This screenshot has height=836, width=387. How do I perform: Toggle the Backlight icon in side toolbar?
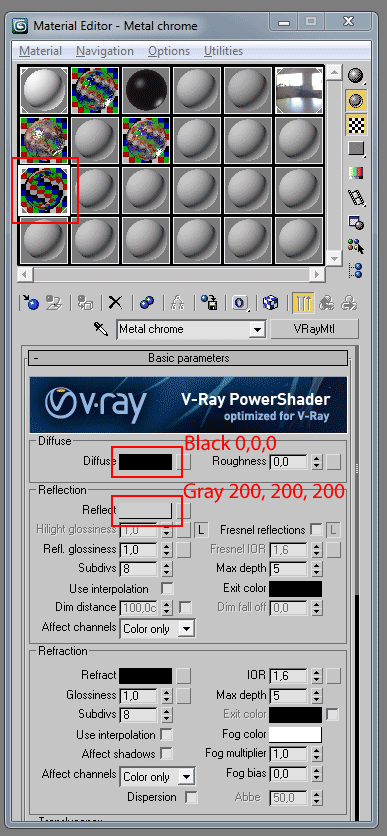356,100
